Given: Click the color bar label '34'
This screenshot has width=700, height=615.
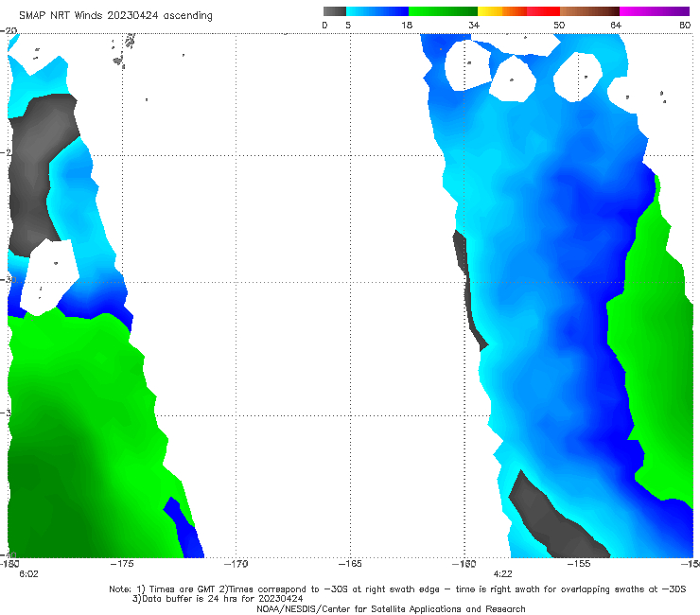Looking at the screenshot, I should 474,25.
